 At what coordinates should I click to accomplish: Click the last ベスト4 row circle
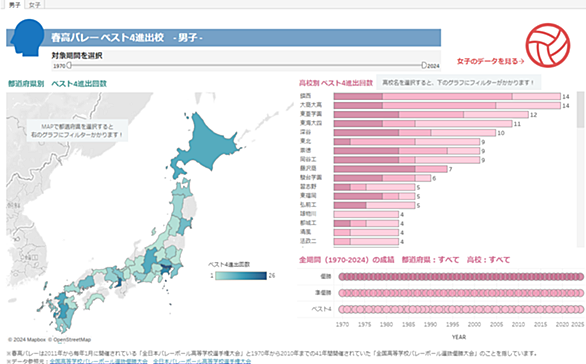click(580, 309)
